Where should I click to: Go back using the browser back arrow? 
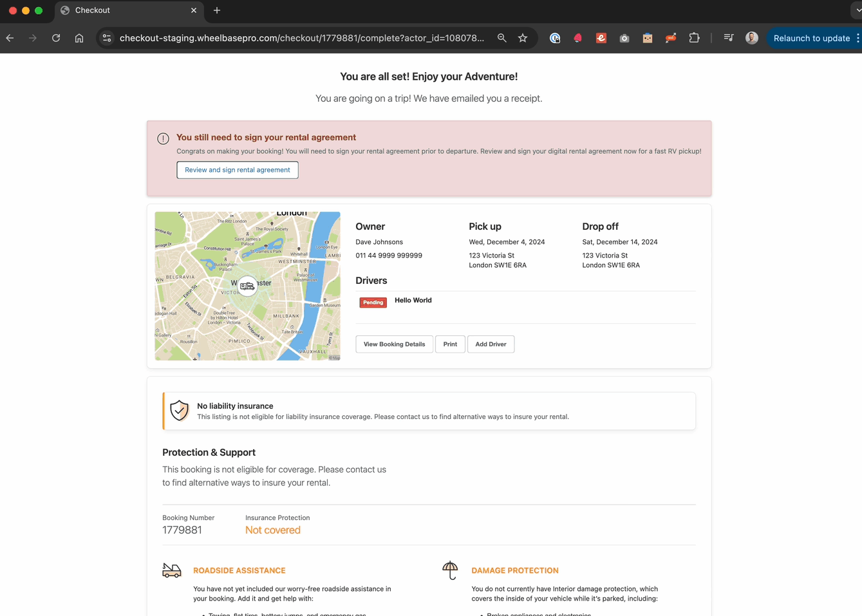pos(10,38)
